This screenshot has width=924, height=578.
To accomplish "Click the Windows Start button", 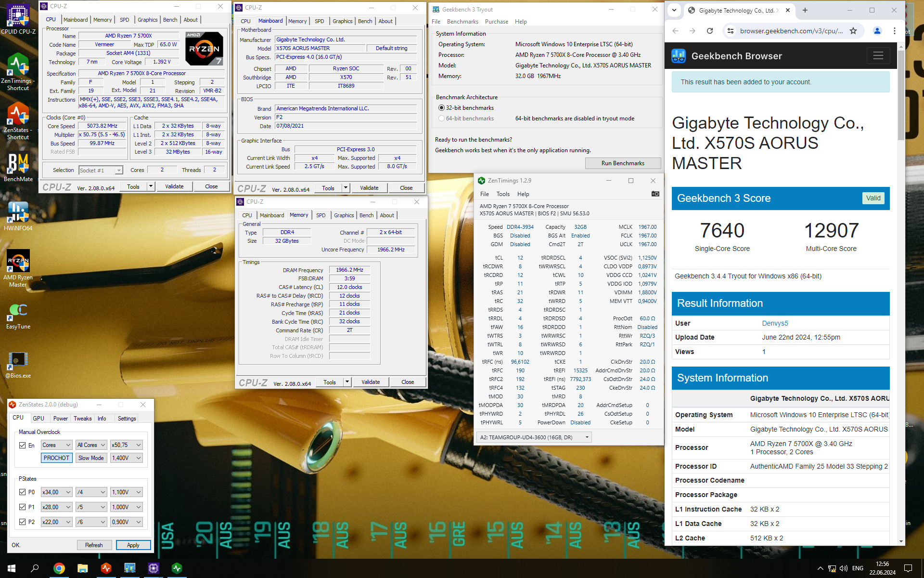I will pos(12,568).
